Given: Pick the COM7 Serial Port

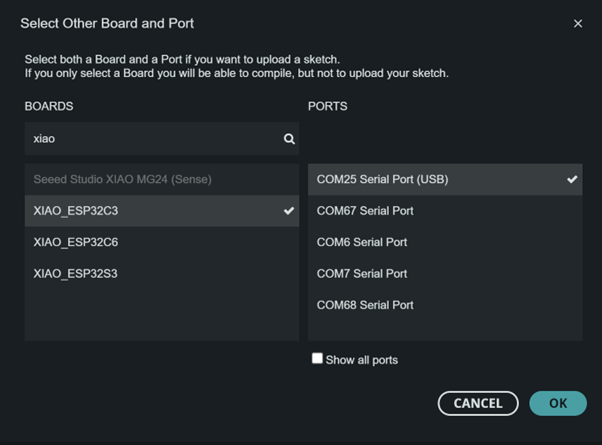Looking at the screenshot, I should point(445,274).
